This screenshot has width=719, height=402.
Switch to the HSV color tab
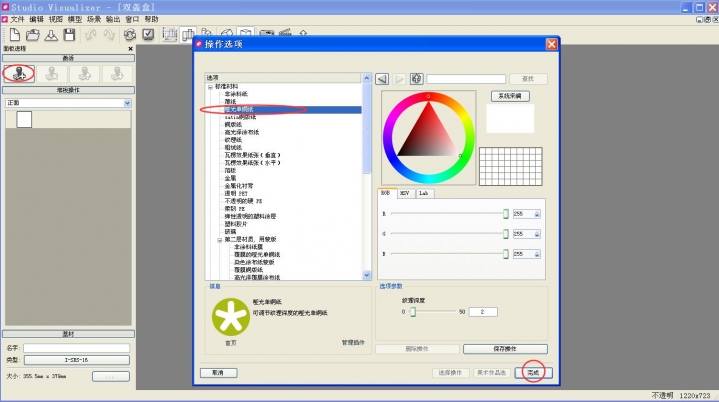point(404,192)
